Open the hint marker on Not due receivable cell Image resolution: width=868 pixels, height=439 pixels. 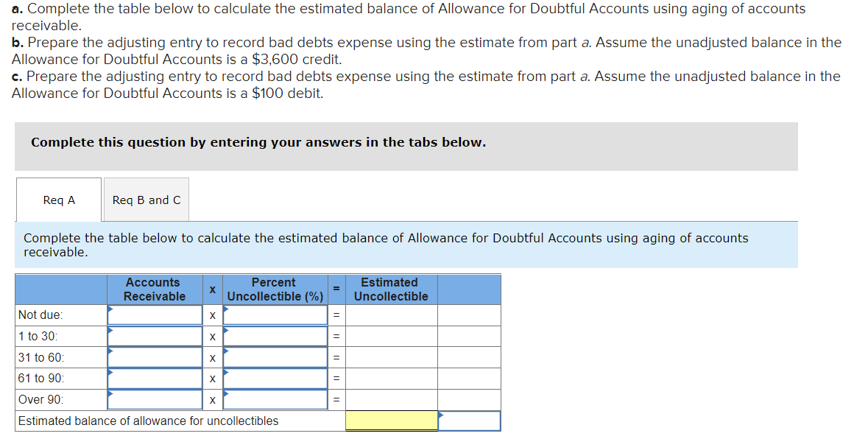click(110, 308)
